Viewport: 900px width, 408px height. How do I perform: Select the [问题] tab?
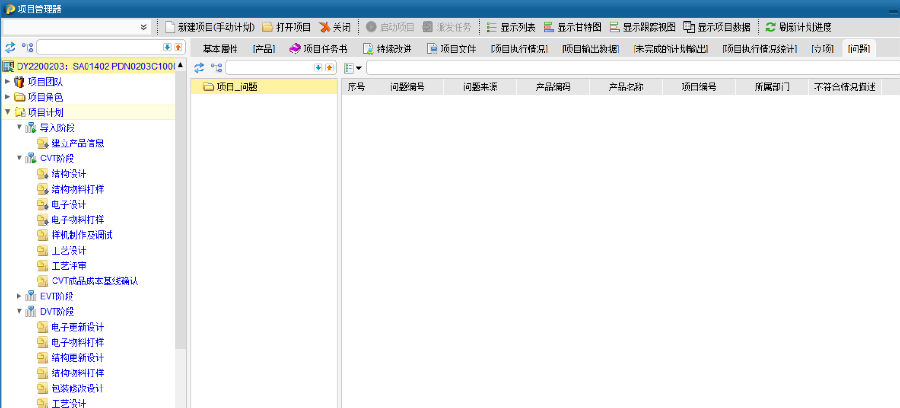(858, 49)
